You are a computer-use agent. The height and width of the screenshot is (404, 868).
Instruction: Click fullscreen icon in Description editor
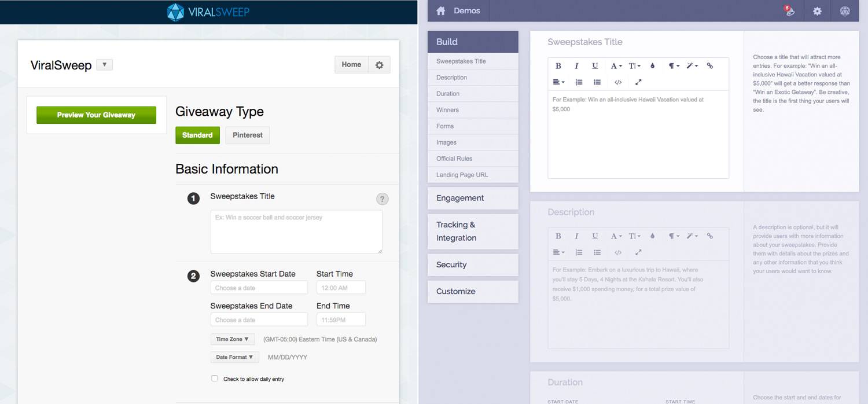point(638,252)
